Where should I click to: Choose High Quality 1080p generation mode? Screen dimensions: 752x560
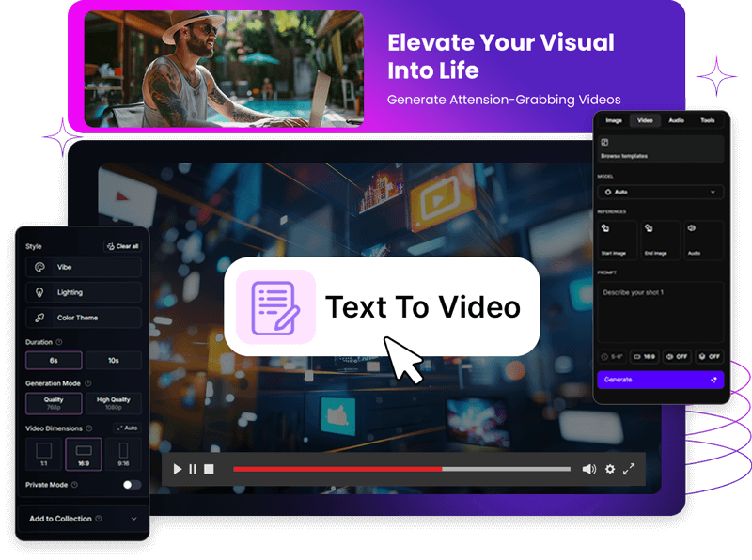[x=114, y=403]
